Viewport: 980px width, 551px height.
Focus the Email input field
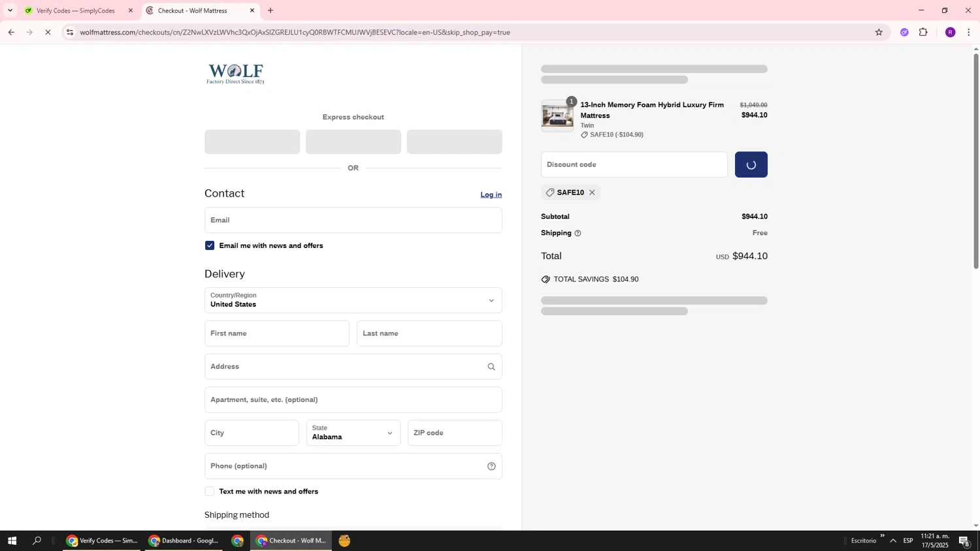(353, 220)
